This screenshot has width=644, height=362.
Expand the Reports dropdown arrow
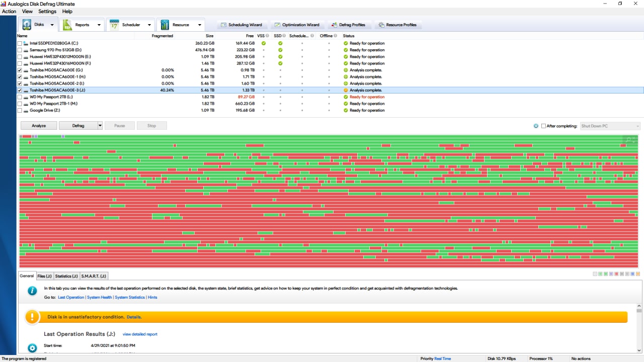point(99,25)
